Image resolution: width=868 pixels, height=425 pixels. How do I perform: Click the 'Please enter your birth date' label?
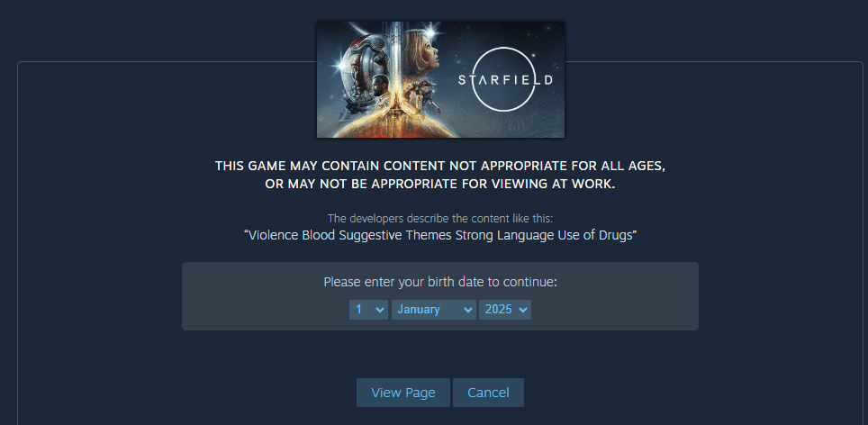click(440, 282)
